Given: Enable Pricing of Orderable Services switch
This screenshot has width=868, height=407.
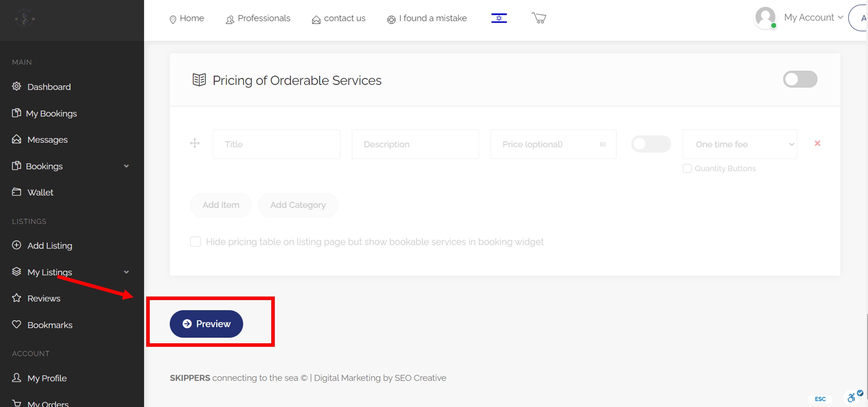Looking at the screenshot, I should tap(800, 80).
